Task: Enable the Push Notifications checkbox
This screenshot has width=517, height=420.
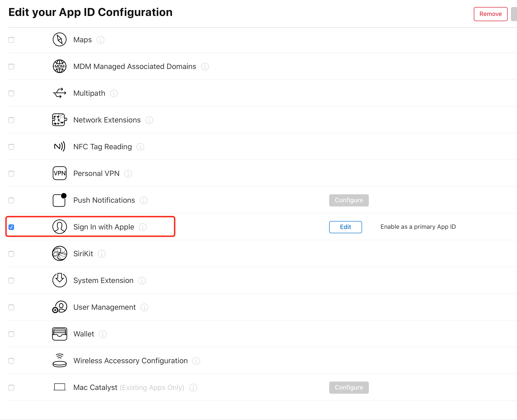Action: coord(11,200)
